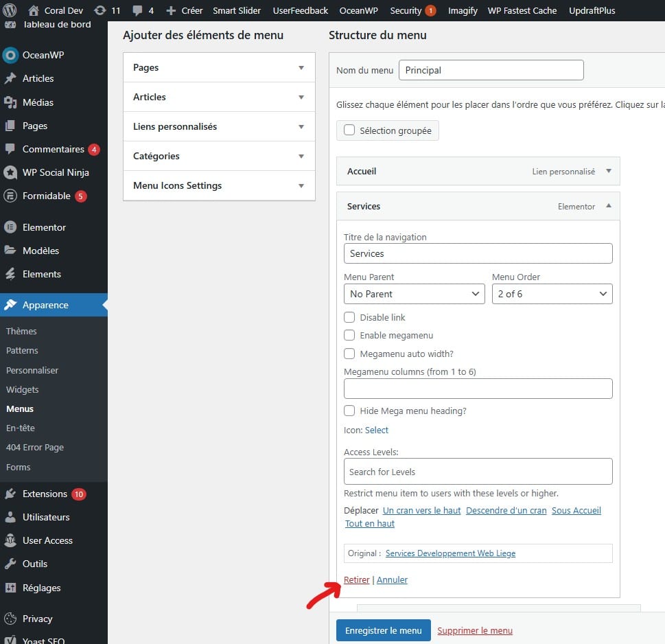
Task: Click the Pages icon in sidebar
Action: coord(10,126)
